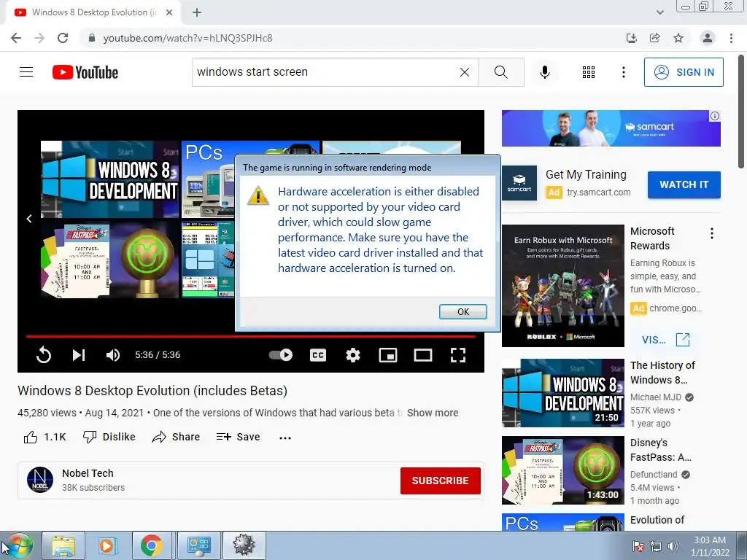Image resolution: width=747 pixels, height=560 pixels.
Task: Like the video
Action: click(44, 437)
